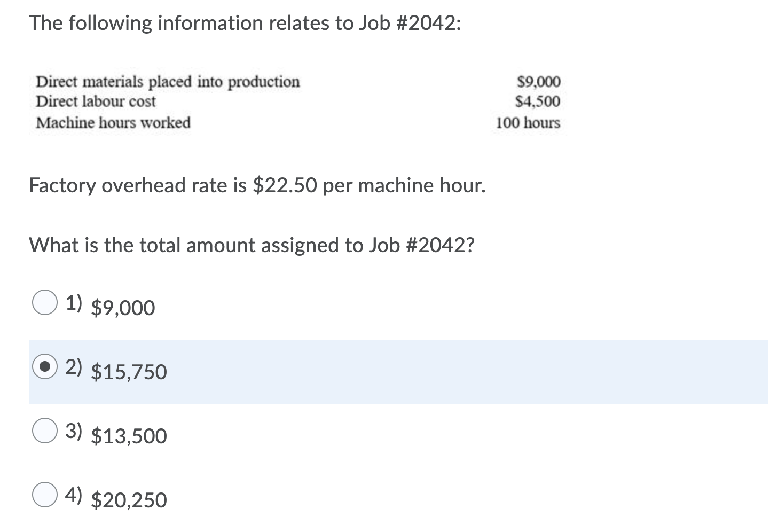Click the '1)' option number
770x532 pixels.
[x=74, y=303]
